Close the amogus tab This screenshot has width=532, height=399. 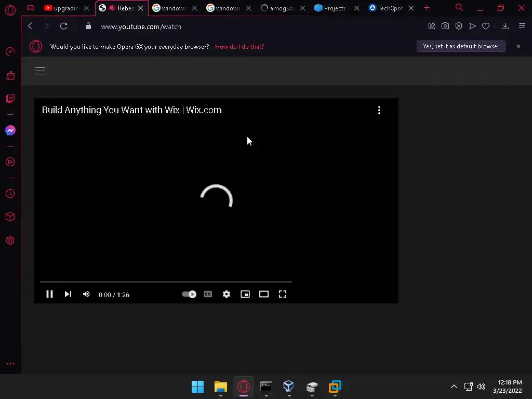(x=303, y=8)
